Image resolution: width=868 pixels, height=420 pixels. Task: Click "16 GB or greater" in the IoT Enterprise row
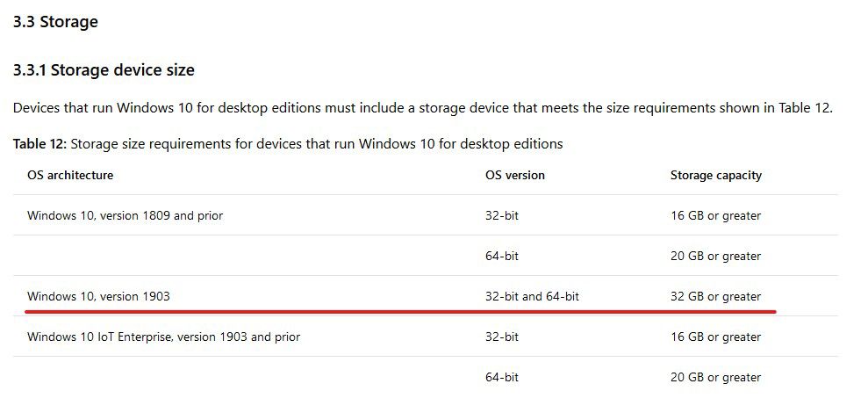[716, 337]
